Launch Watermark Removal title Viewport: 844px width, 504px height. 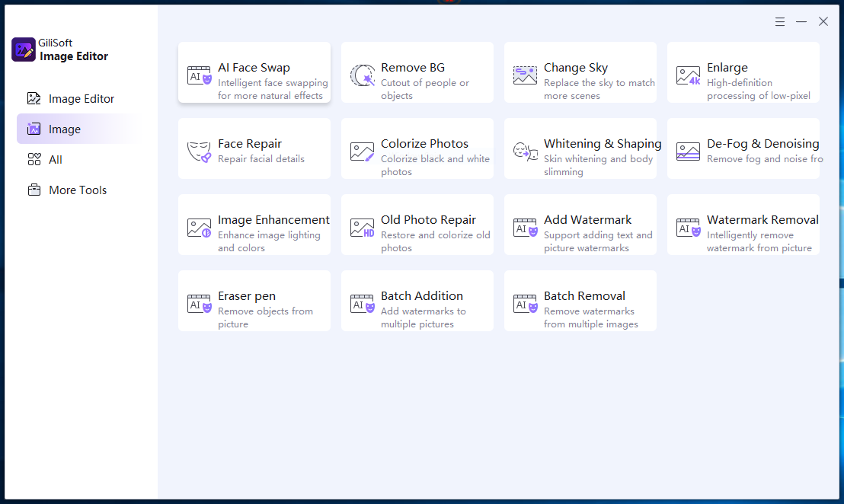[x=762, y=220]
